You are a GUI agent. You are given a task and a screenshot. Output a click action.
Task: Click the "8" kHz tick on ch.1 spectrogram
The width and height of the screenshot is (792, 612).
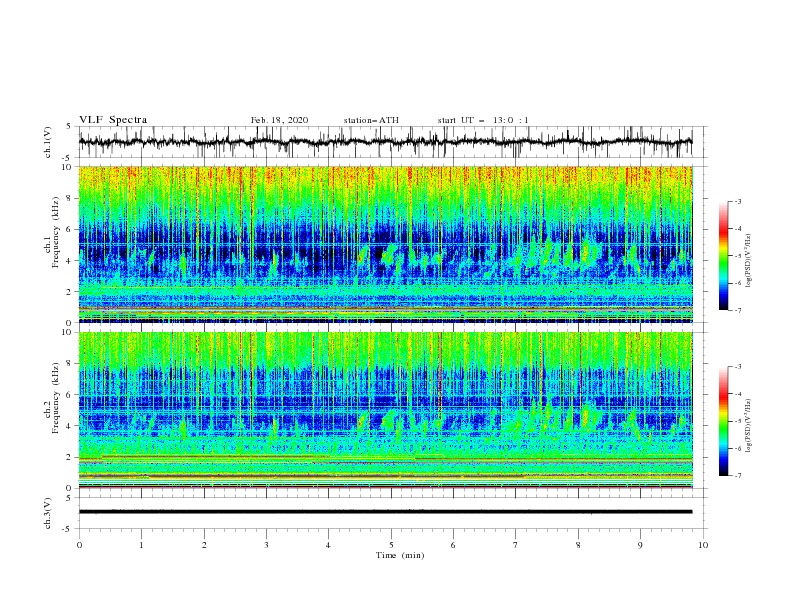point(70,198)
